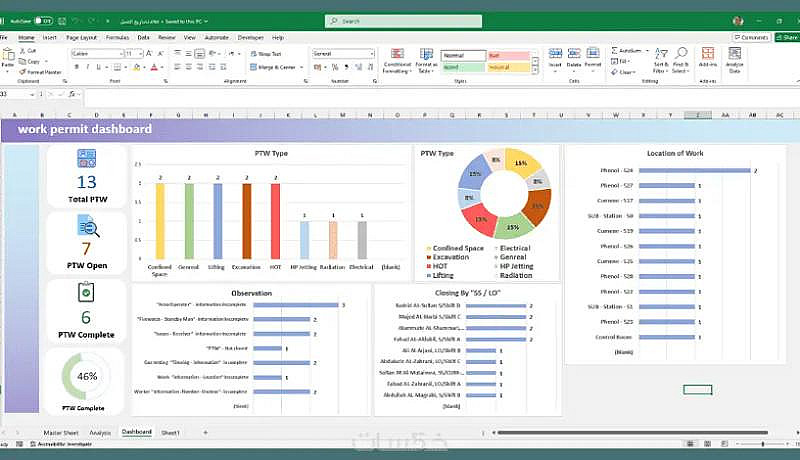Viewport: 800px width, 460px height.
Task: Switch to the Analysis sheet tab
Action: 100,432
